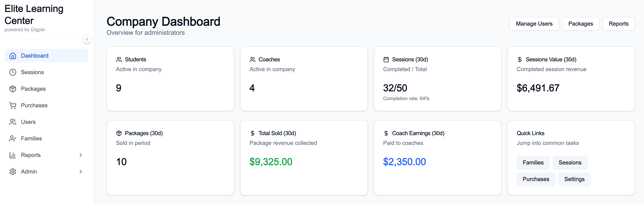Open Settings from Quick Links
This screenshot has width=644, height=204.
click(x=574, y=179)
